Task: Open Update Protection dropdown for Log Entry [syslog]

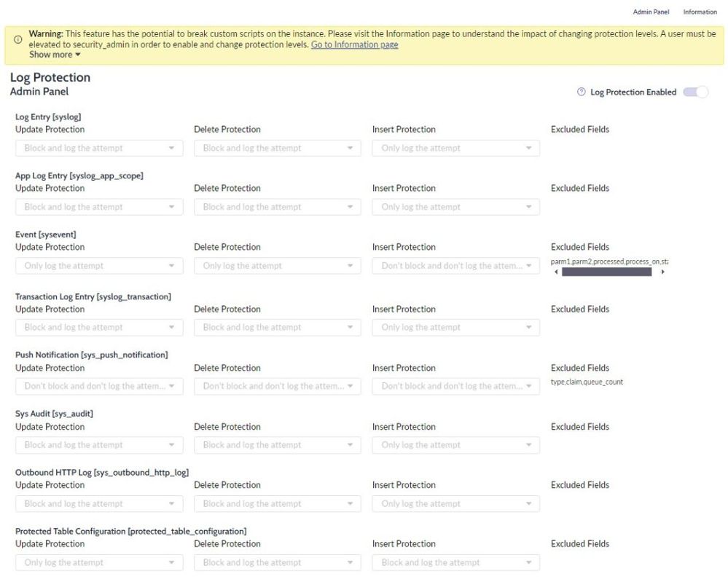Action: (x=99, y=148)
